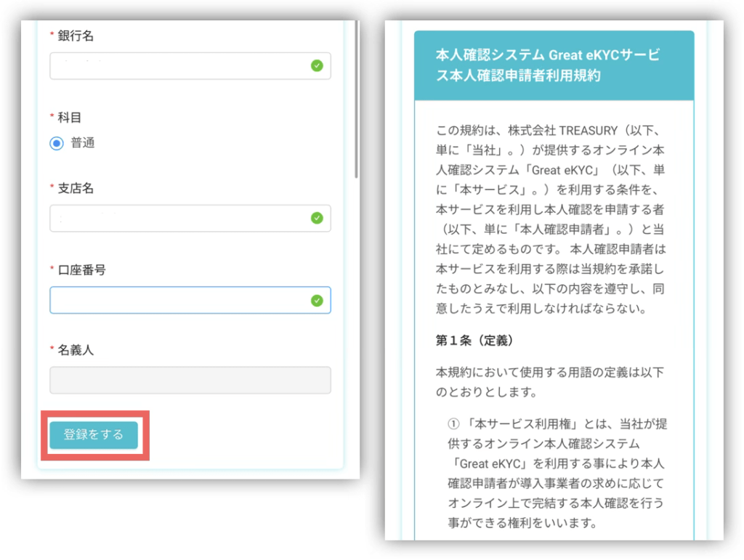Click the greyed-out 名義人 input field
The width and height of the screenshot is (744, 560).
pos(190,380)
